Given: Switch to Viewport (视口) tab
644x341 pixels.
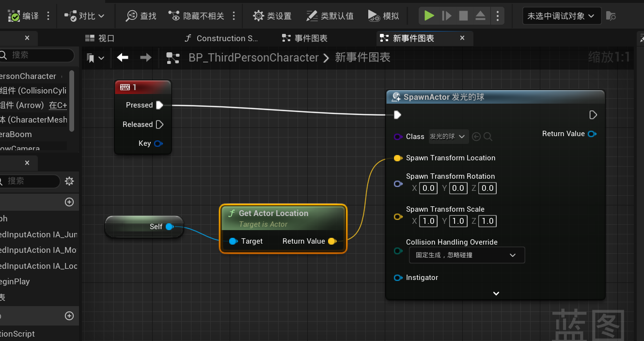Looking at the screenshot, I should click(100, 38).
